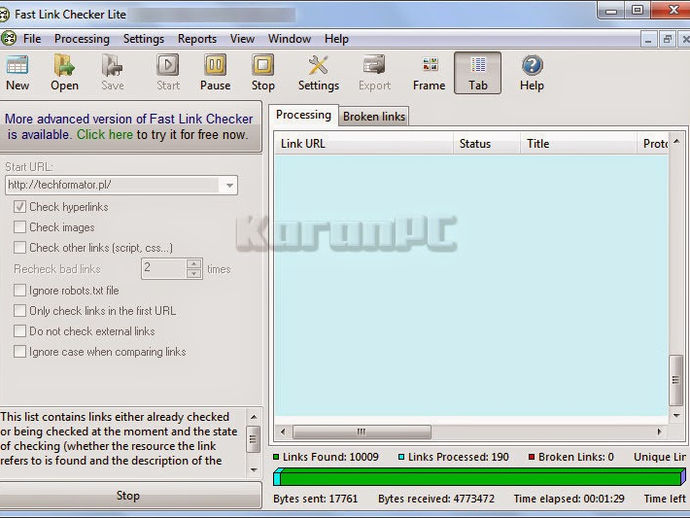Switch to the Broken links tab
The image size is (690, 518).
click(374, 117)
